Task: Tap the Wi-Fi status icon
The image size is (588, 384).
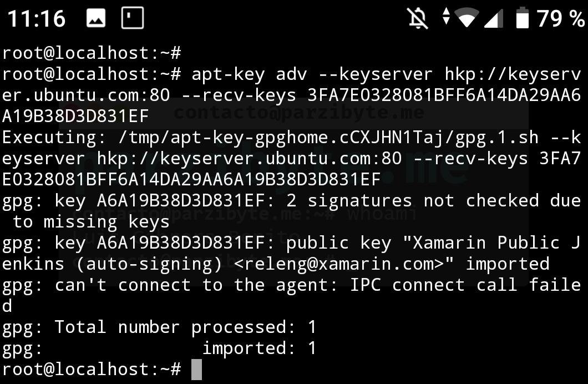Action: (x=467, y=18)
